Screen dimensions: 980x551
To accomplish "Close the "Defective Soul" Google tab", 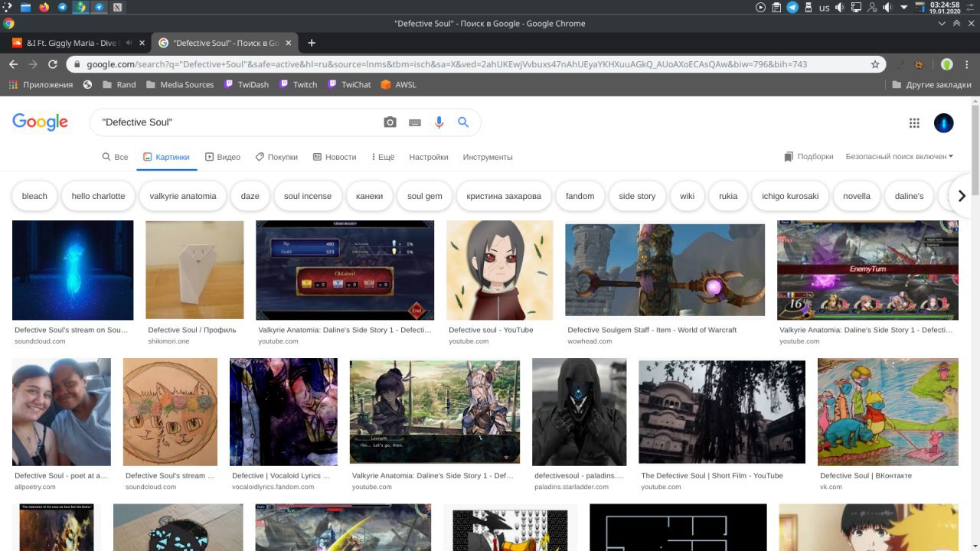I will tap(289, 43).
